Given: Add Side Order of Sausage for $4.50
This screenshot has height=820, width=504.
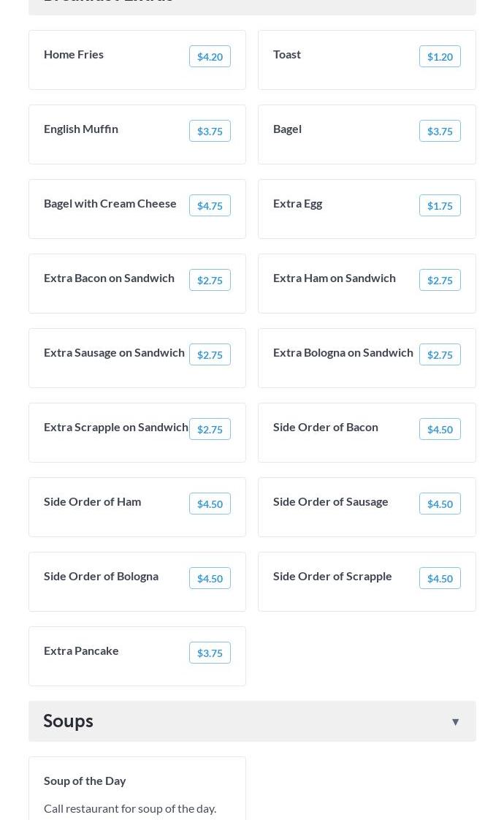Looking at the screenshot, I should pos(440,504).
